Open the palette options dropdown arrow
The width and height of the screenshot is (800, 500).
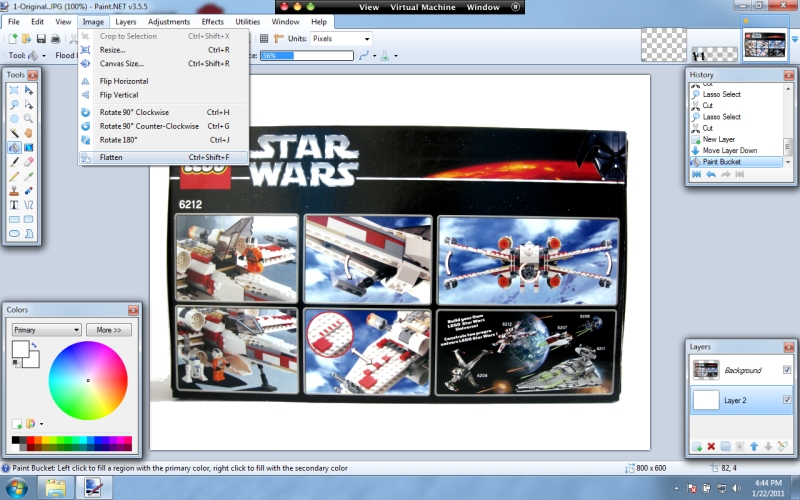point(41,424)
